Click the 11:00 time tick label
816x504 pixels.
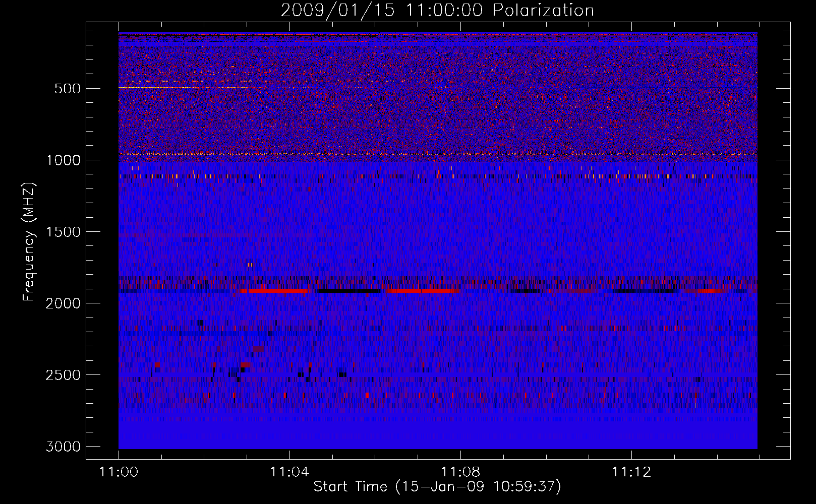119,472
